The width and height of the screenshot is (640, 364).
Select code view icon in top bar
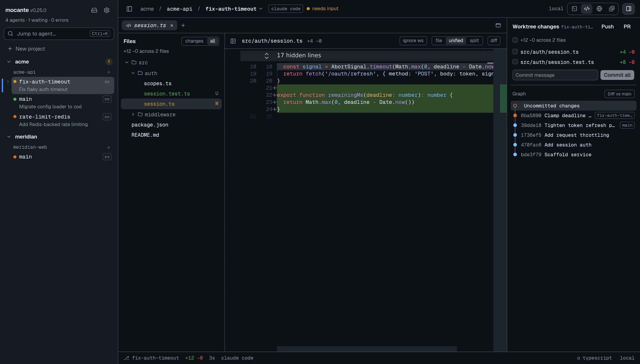[587, 9]
